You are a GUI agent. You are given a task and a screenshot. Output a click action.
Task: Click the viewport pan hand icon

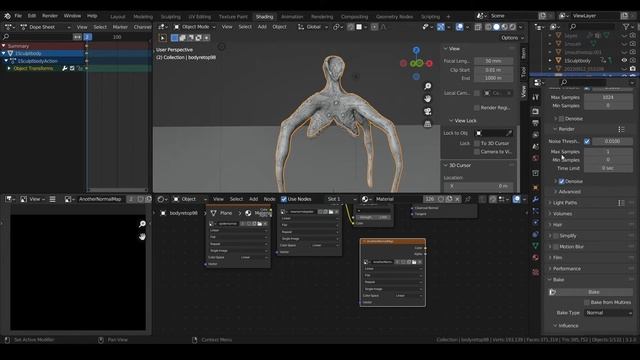(x=427, y=99)
